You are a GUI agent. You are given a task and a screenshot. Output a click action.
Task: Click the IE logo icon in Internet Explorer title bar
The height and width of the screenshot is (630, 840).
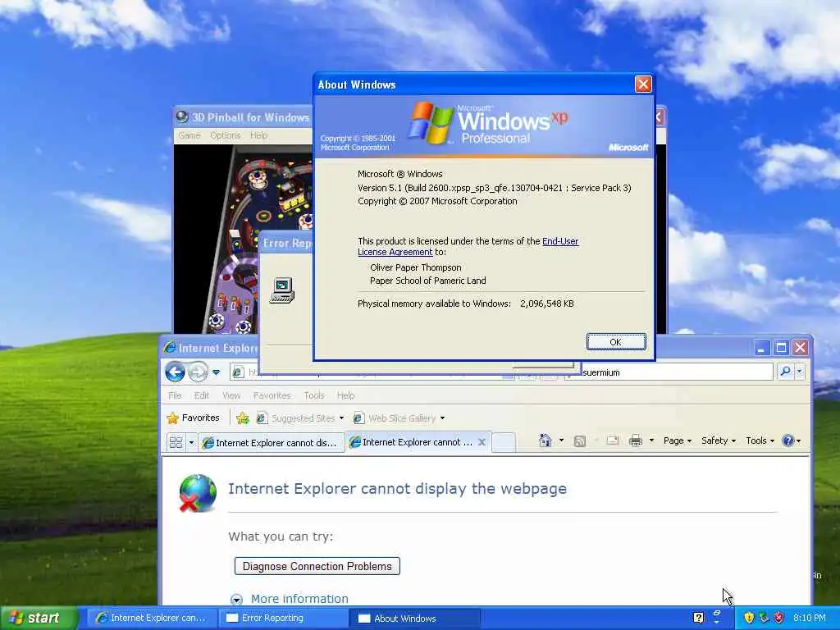(x=169, y=348)
